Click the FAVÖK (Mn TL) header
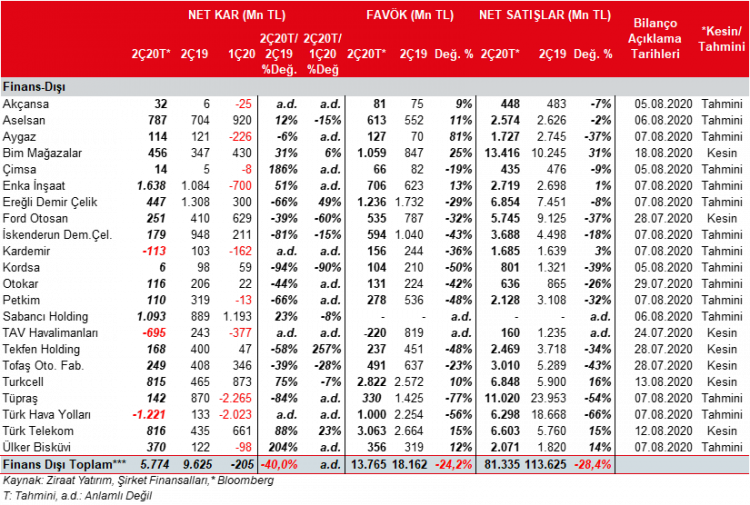 click(410, 15)
